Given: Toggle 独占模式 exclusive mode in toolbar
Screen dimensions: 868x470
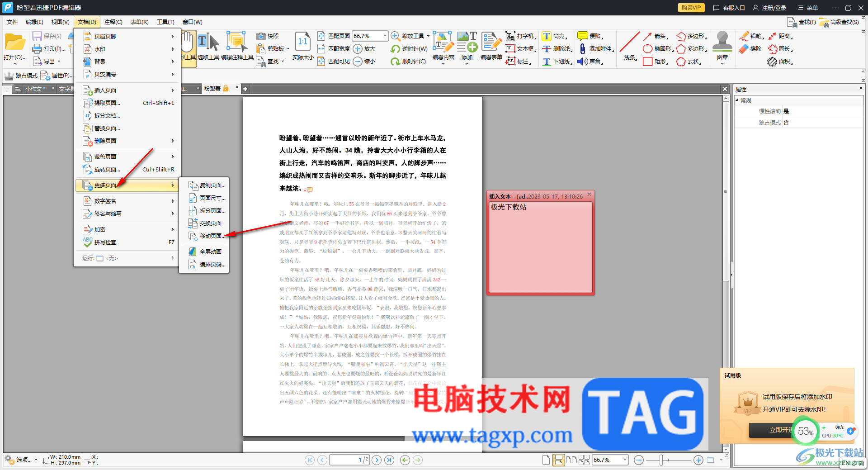Looking at the screenshot, I should coord(21,76).
